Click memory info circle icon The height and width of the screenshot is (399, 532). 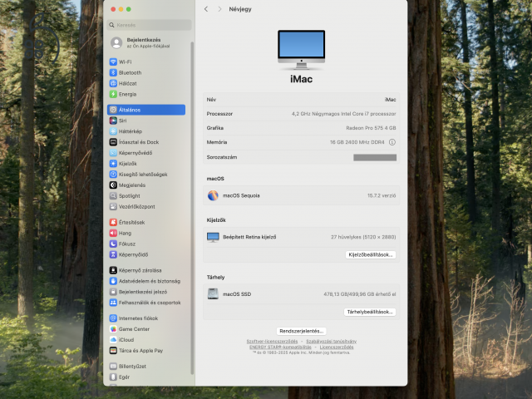click(x=392, y=142)
